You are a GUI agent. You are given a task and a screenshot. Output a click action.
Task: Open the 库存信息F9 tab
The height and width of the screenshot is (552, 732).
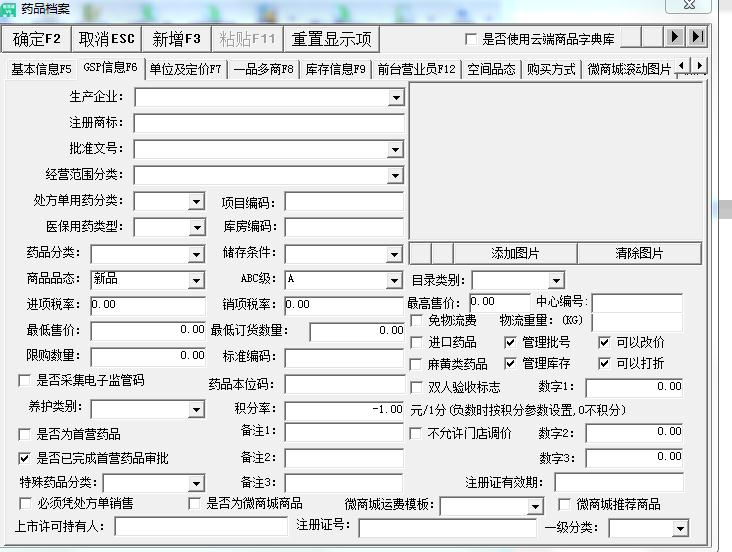pyautogui.click(x=335, y=69)
